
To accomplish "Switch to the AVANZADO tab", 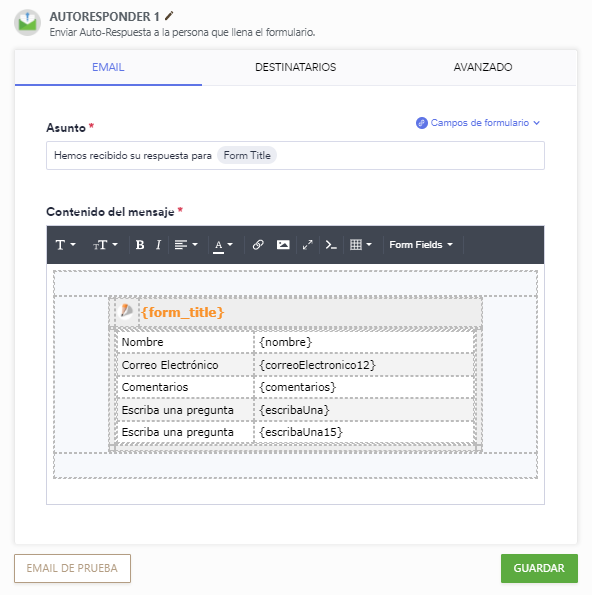I will 483,67.
